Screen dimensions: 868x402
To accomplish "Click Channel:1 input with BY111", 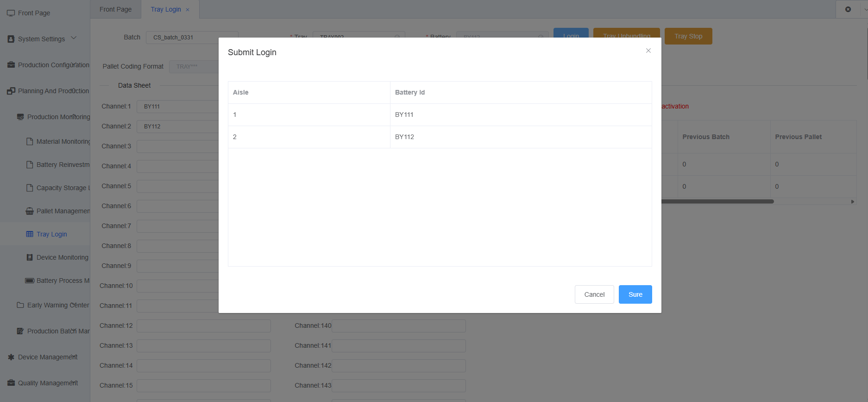I will [178, 107].
